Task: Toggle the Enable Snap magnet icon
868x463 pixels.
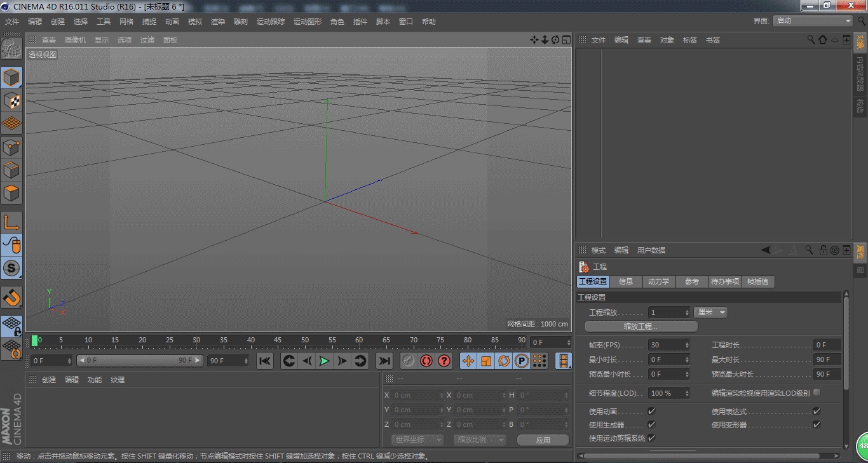Action: coord(11,297)
